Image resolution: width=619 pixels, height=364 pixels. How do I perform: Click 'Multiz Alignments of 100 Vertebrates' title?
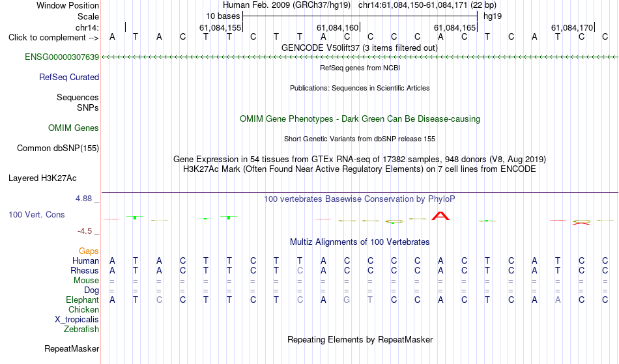(x=360, y=242)
